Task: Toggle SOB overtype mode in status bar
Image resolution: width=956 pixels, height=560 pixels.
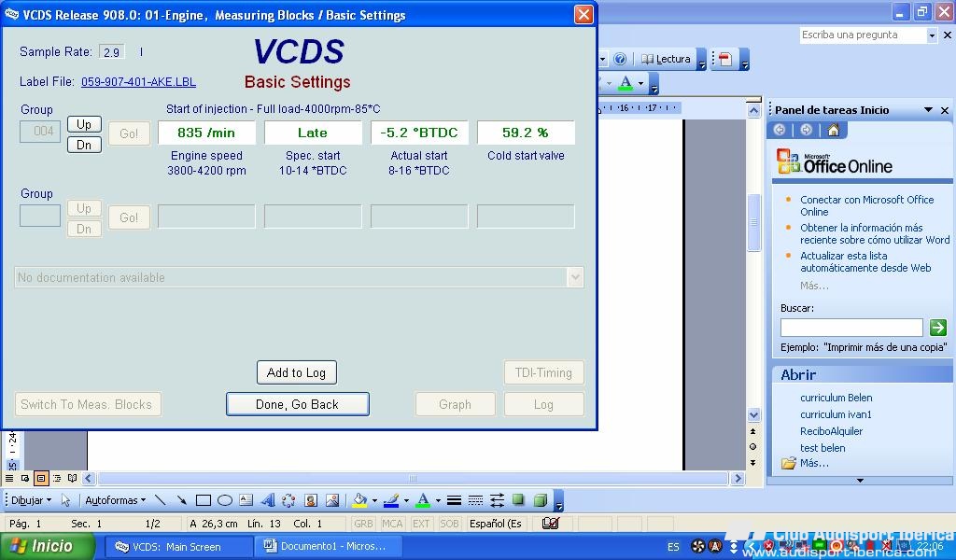Action: click(x=449, y=524)
